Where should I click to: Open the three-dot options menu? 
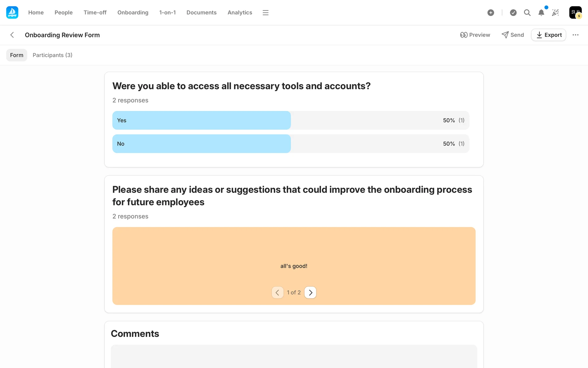(575, 35)
